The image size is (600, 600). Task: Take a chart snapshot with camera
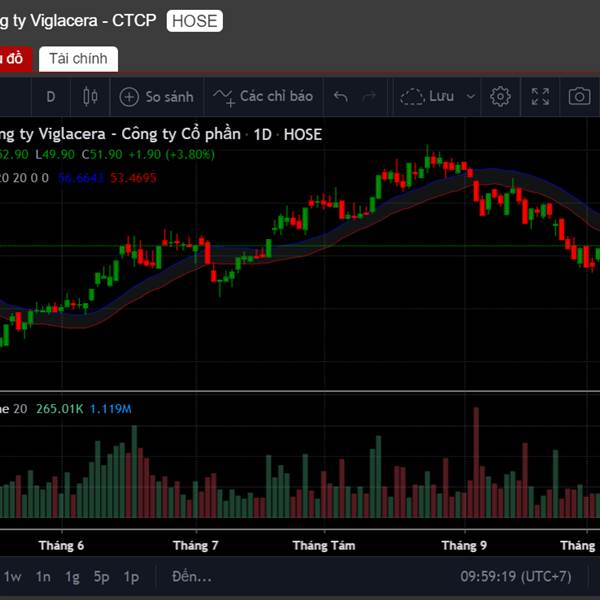(579, 96)
